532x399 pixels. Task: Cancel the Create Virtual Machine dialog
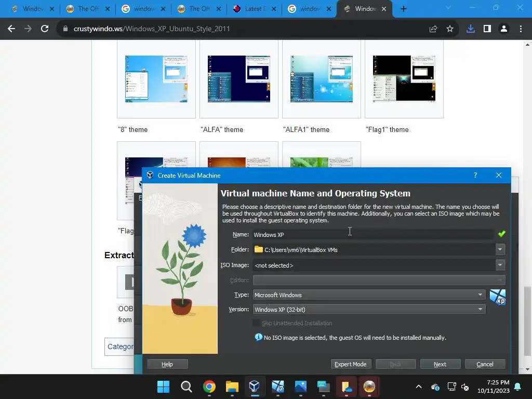(485, 364)
